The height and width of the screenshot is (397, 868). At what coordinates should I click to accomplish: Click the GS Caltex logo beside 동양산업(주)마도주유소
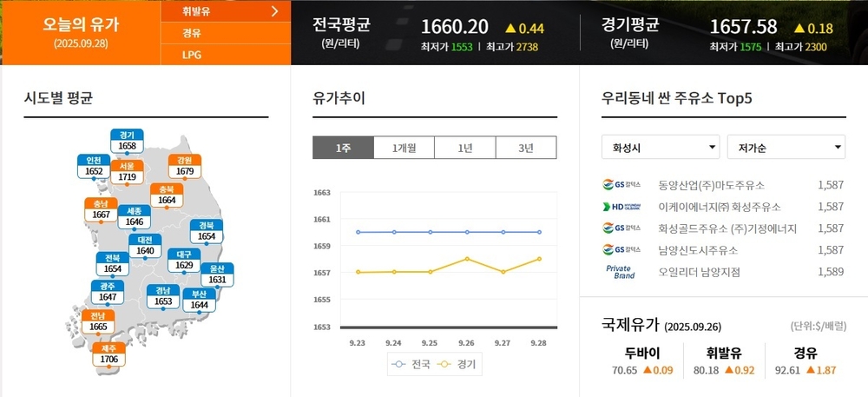click(623, 185)
